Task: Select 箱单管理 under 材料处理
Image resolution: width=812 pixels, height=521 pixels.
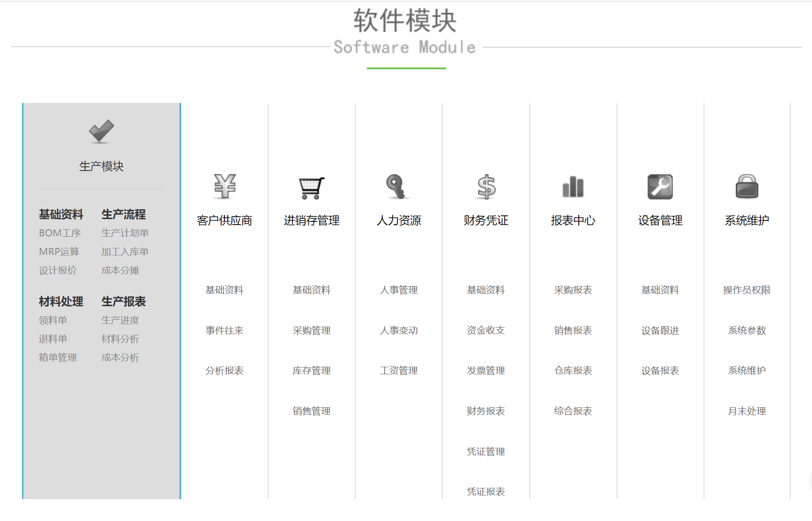Action: click(58, 357)
